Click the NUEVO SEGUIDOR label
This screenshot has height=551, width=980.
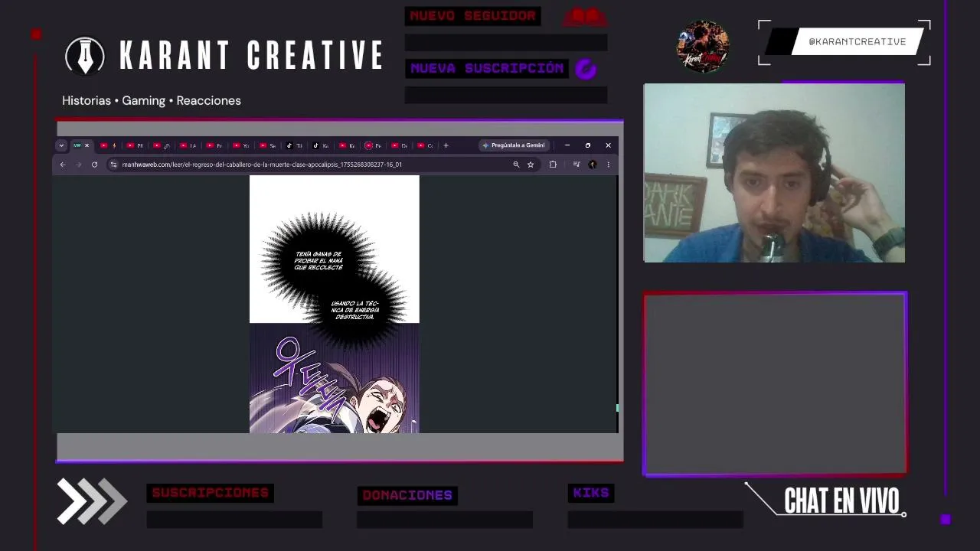tap(473, 16)
